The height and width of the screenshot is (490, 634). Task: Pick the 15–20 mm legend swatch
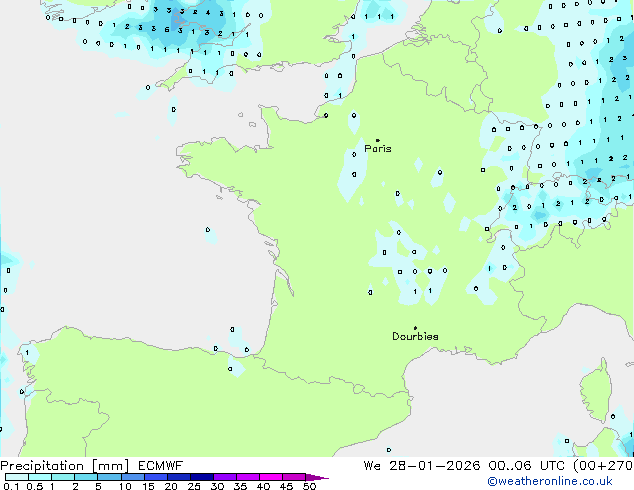pyautogui.click(x=155, y=477)
